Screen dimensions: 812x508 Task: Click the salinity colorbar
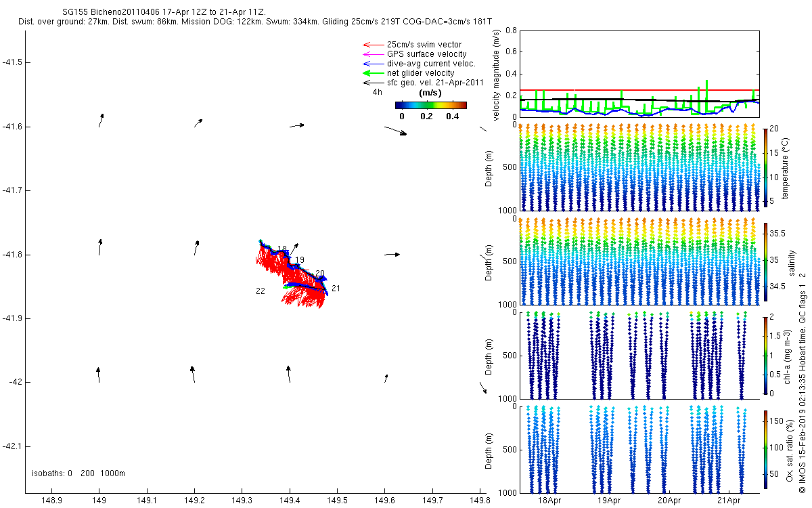765,261
